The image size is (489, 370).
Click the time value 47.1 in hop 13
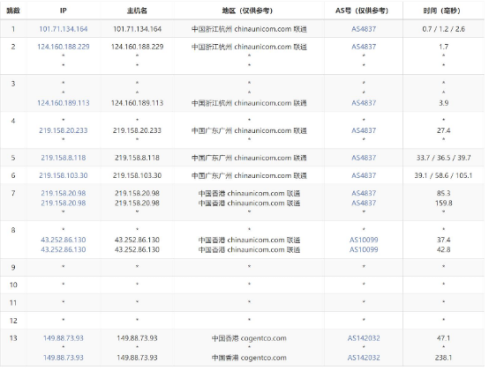[x=444, y=338]
